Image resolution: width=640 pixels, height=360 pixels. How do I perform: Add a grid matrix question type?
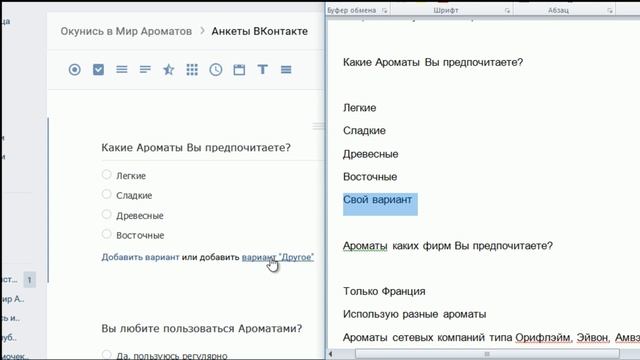192,70
